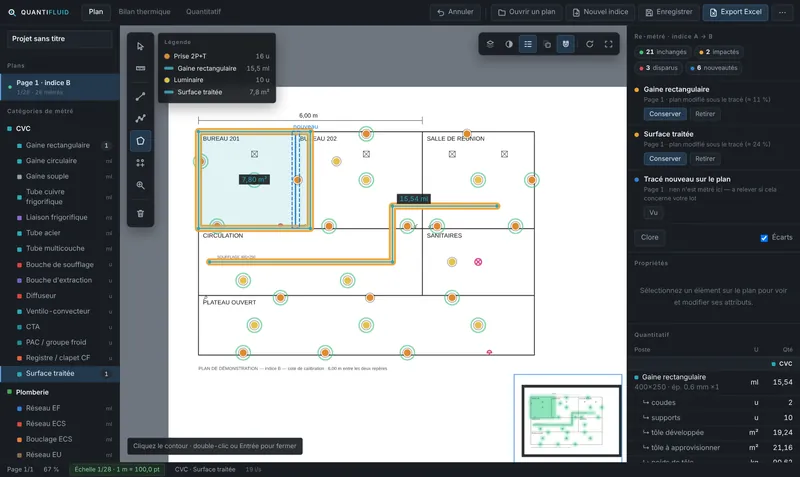800x477 pixels.
Task: Select Surface traitée category in sidebar
Action: (60, 373)
